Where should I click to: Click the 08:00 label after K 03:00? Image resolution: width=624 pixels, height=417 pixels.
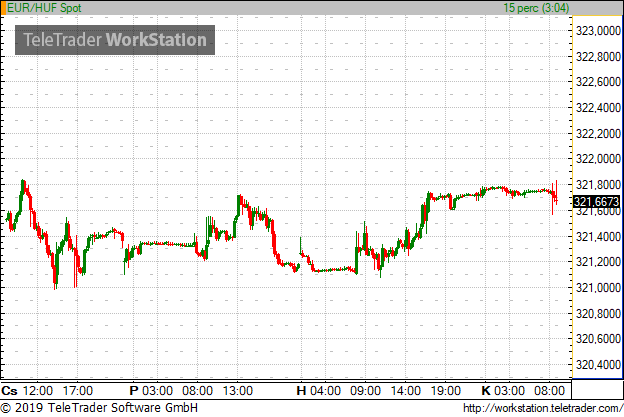pos(550,391)
